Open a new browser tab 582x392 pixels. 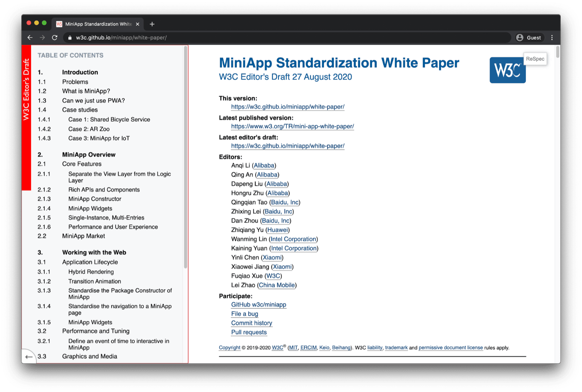pyautogui.click(x=152, y=24)
